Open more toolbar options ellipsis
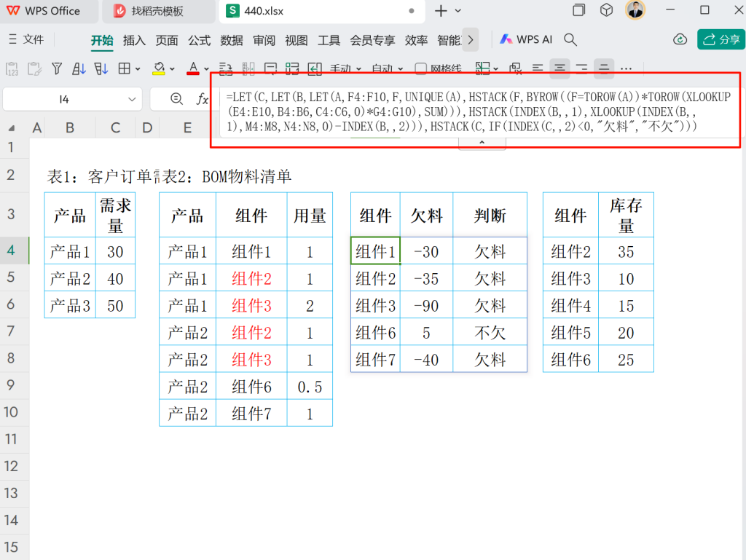 pyautogui.click(x=626, y=69)
